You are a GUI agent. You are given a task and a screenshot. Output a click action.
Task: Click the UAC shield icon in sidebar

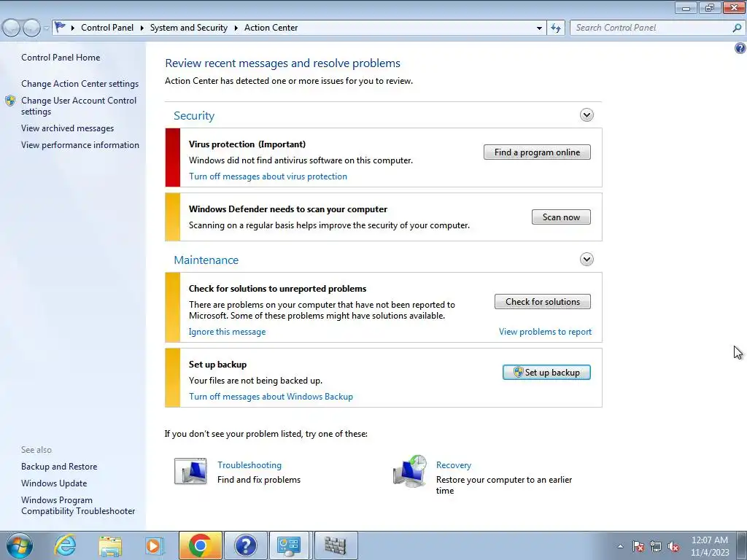pyautogui.click(x=10, y=101)
